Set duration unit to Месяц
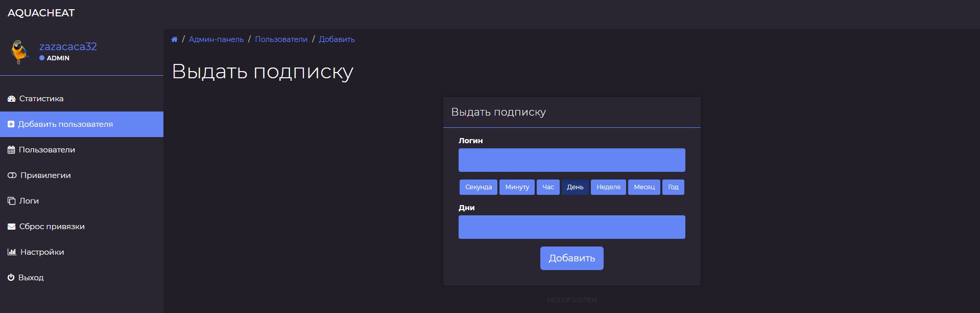 644,187
